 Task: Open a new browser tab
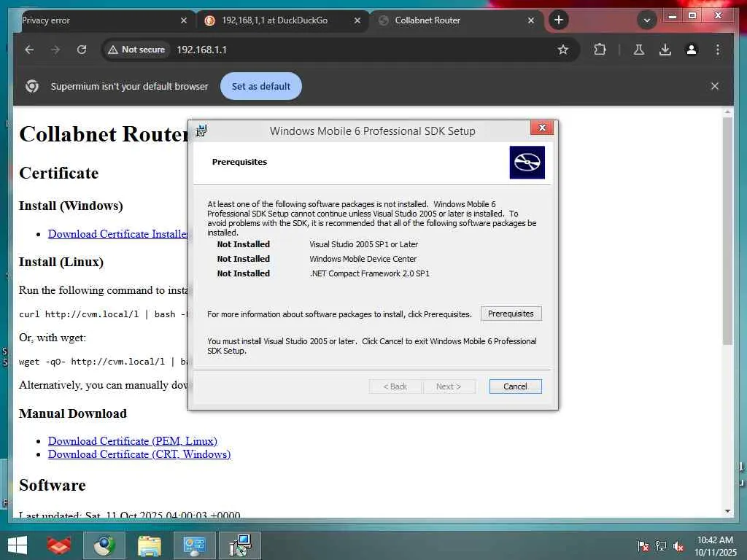pos(558,20)
